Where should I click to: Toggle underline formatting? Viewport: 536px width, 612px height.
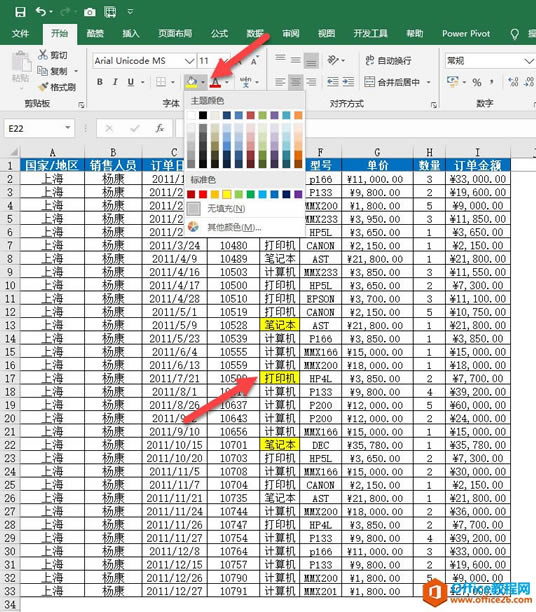(131, 82)
